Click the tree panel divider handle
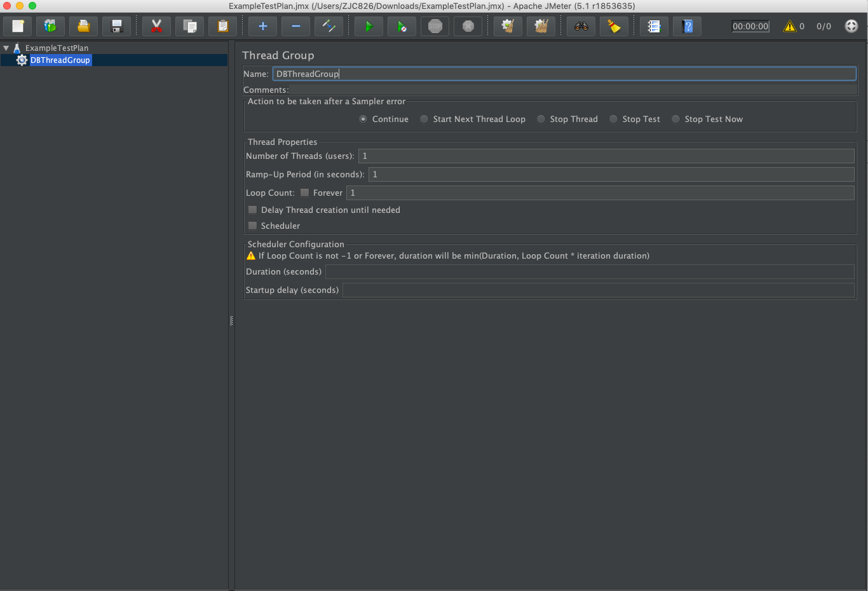This screenshot has width=868, height=591. 231,320
